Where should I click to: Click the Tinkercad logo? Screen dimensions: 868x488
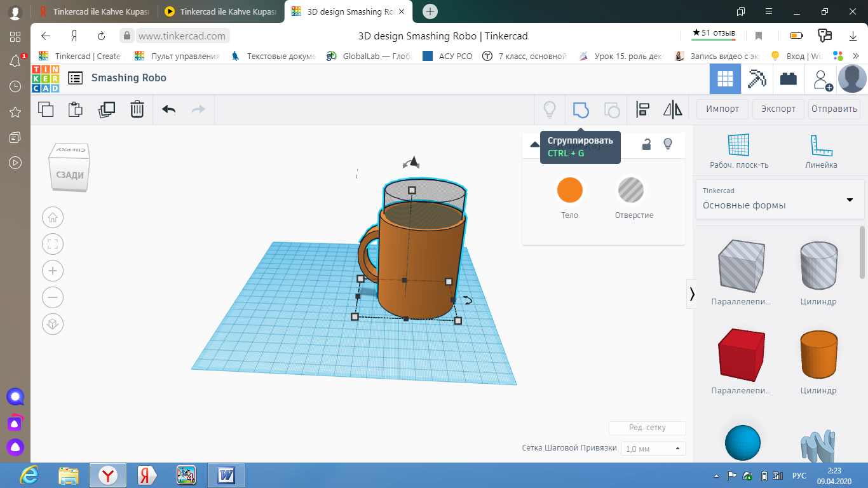coord(46,78)
